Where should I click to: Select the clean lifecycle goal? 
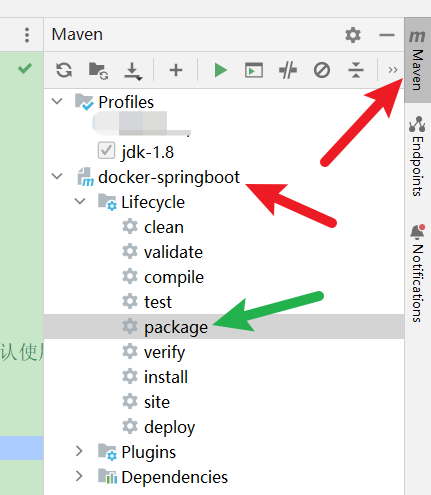pyautogui.click(x=164, y=227)
